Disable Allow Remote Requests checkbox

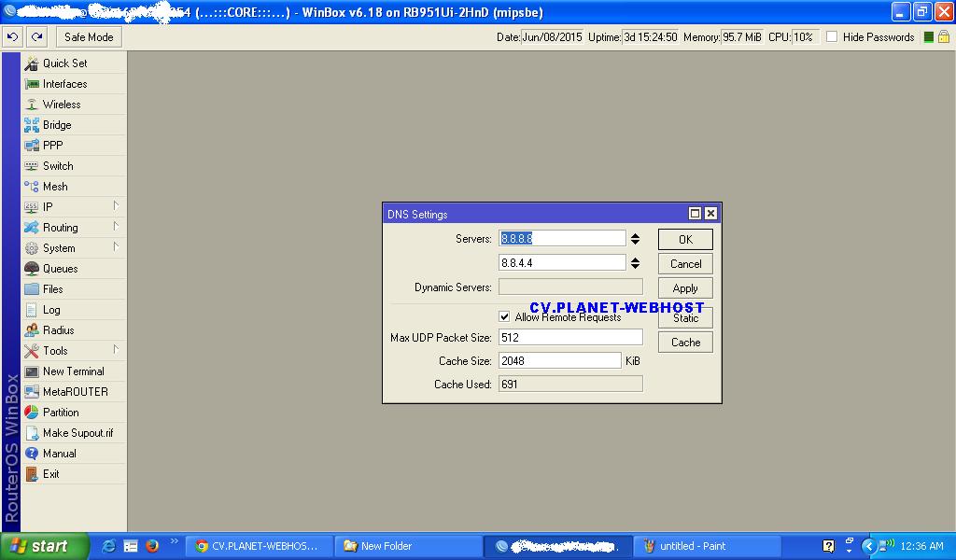click(x=505, y=317)
